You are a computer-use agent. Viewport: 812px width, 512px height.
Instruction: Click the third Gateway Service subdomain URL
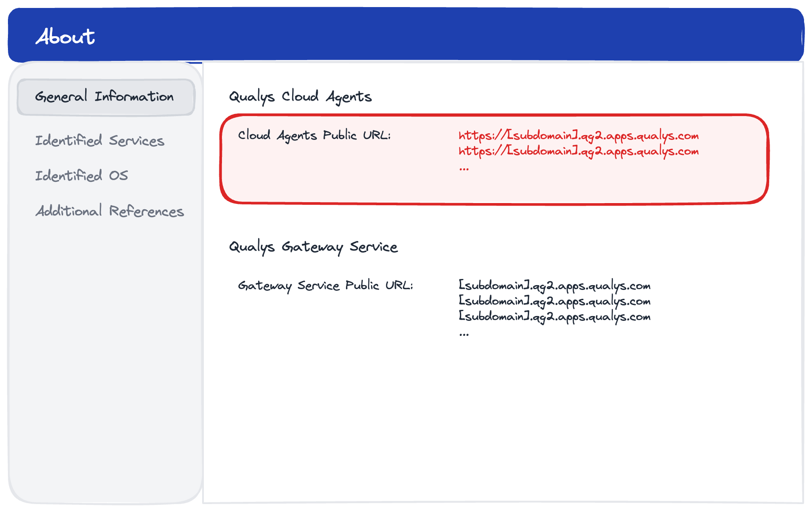tap(554, 316)
